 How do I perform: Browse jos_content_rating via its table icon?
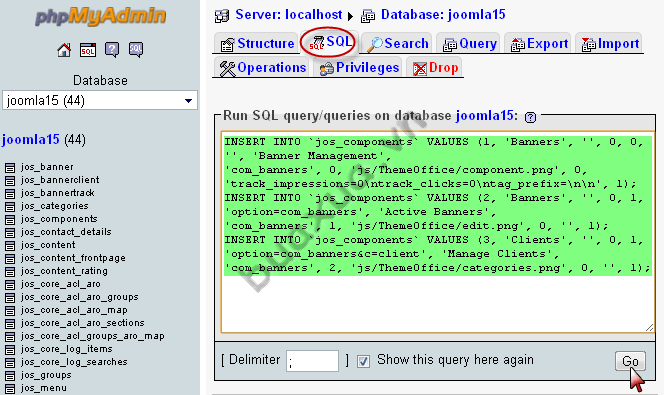point(10,272)
